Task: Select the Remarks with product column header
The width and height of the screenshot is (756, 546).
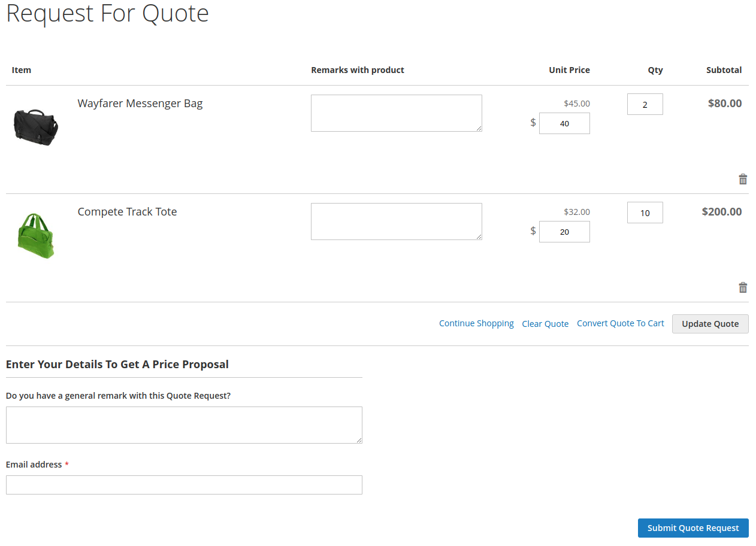Action: 358,70
